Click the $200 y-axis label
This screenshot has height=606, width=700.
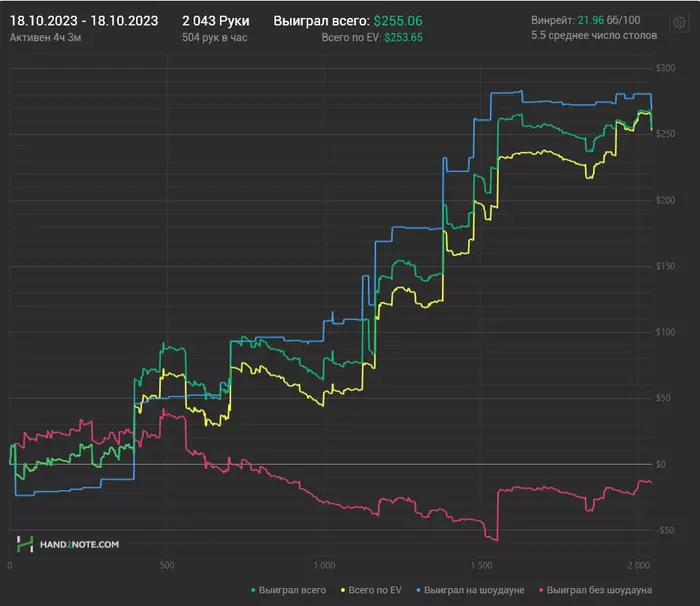(665, 200)
